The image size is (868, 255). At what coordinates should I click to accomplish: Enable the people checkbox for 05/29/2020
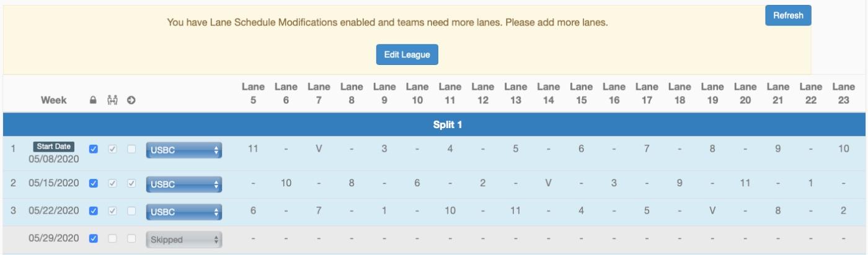[112, 239]
